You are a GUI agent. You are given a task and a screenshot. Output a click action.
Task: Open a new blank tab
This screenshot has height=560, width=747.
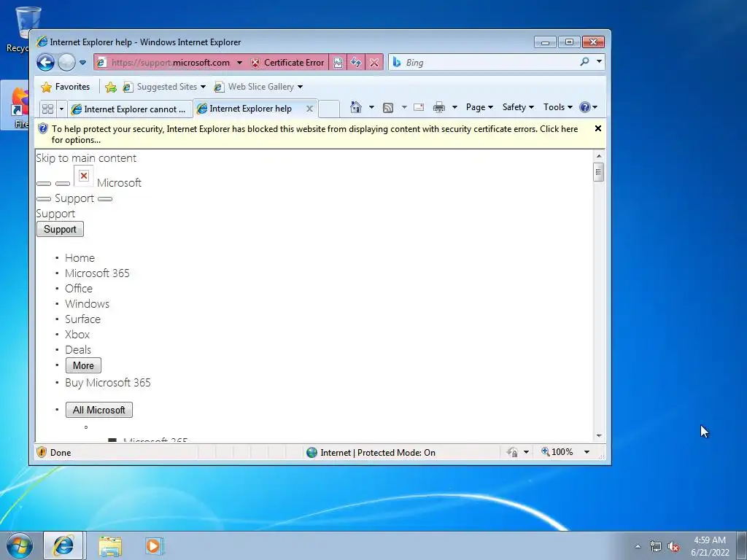[x=329, y=109]
